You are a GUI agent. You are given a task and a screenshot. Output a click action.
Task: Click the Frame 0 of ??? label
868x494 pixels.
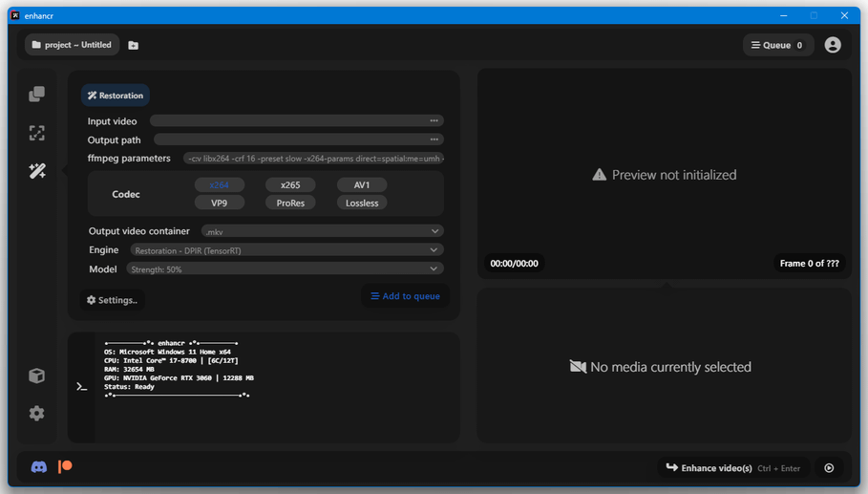(x=809, y=264)
